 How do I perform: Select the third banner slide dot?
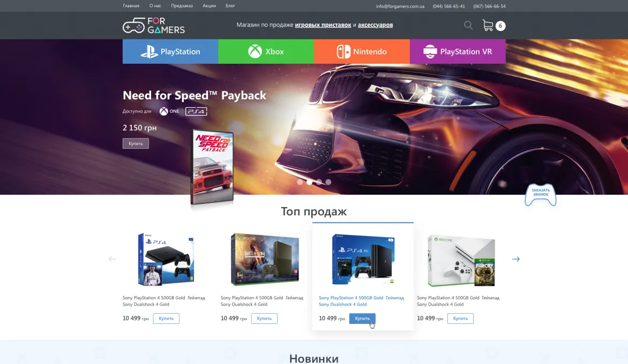coord(319,182)
